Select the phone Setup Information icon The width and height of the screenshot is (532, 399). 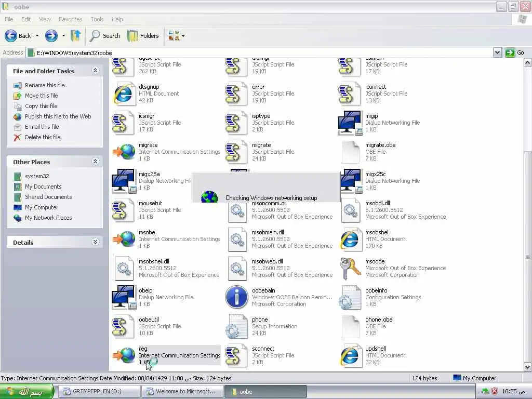(x=237, y=327)
